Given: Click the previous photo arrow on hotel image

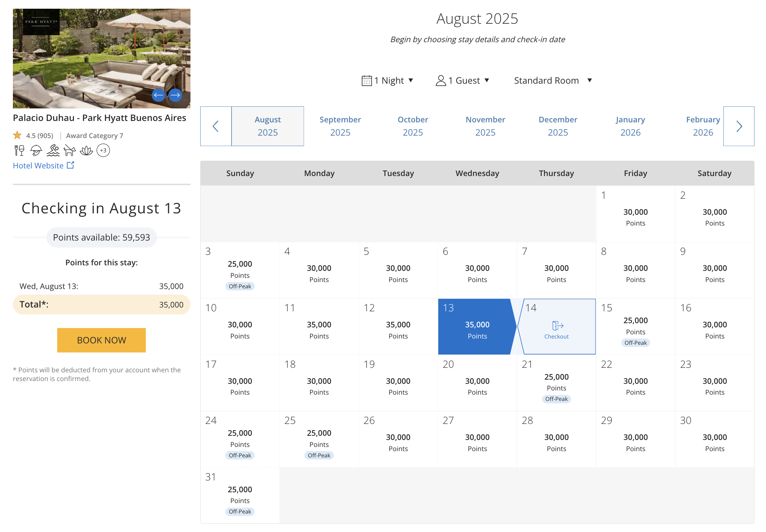Looking at the screenshot, I should click(x=158, y=95).
